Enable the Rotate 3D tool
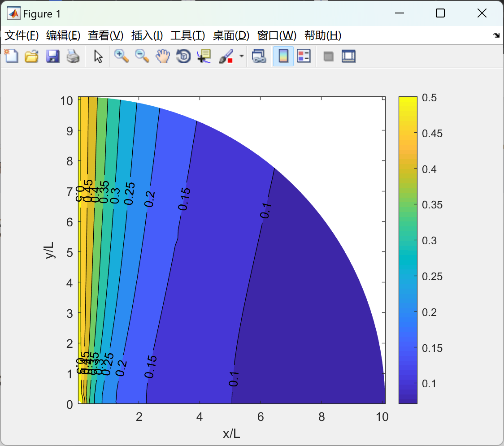Screen dimensions: 504x446 (x=183, y=56)
